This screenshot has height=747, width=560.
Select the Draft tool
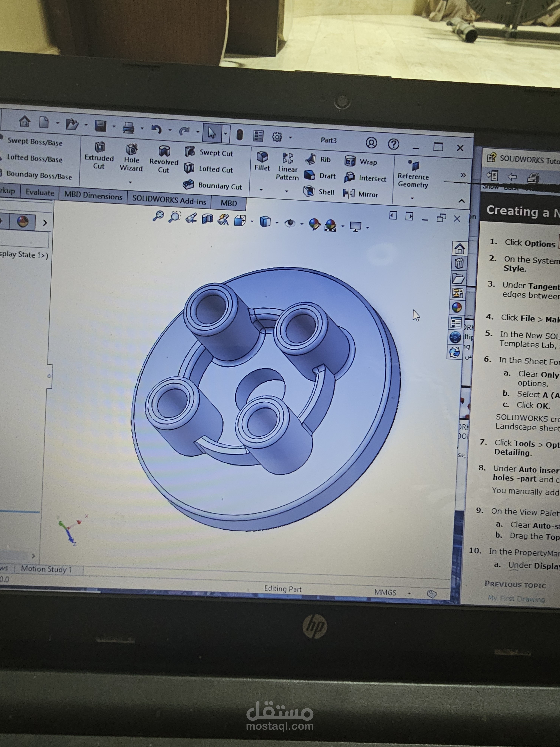click(x=320, y=175)
